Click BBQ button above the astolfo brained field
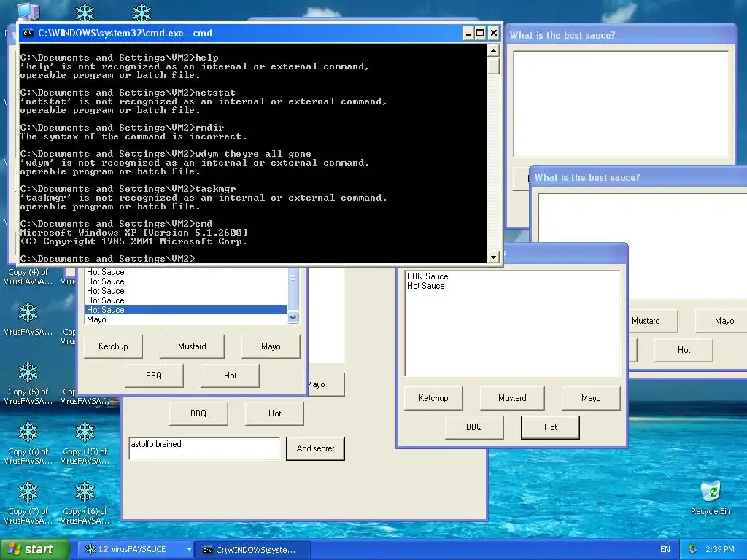Viewport: 747px width, 560px height. (x=198, y=413)
